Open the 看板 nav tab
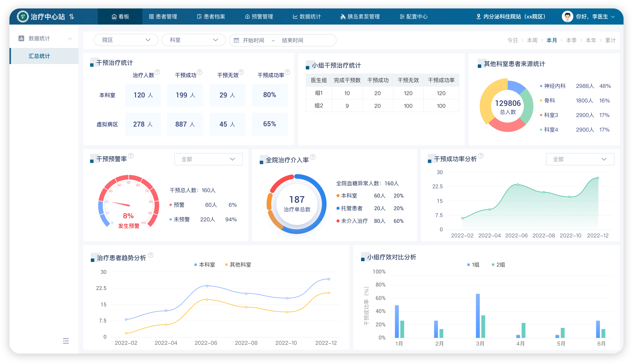This screenshot has width=633, height=364. 120,16
